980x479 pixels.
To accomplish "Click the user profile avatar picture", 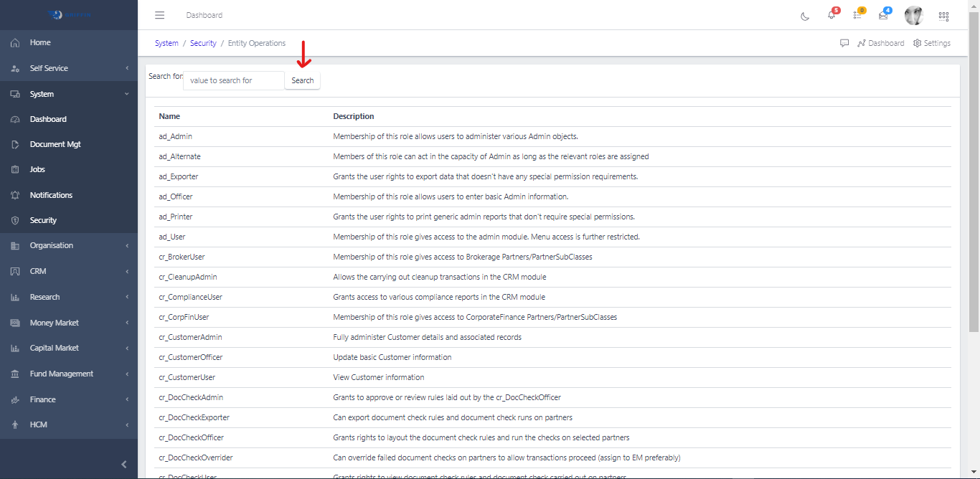I will [x=913, y=15].
